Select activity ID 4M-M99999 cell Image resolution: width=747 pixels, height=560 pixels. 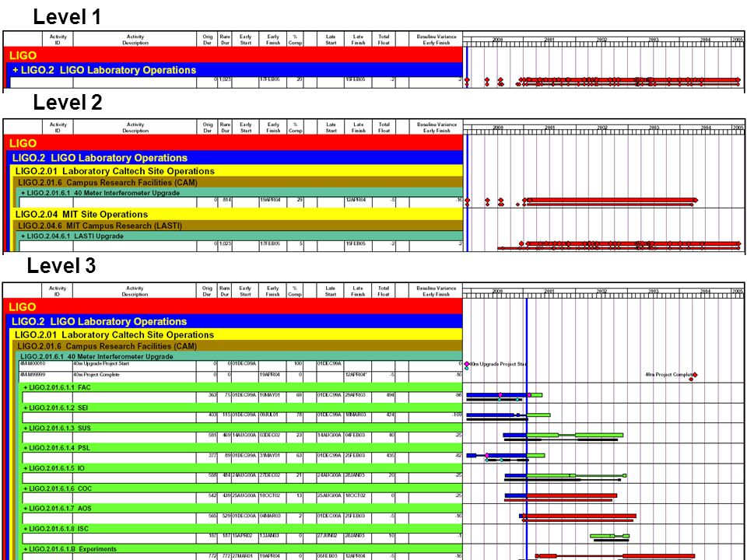tap(46, 376)
